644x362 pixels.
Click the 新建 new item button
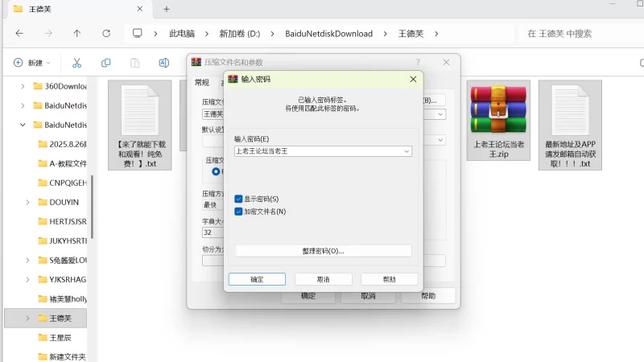pyautogui.click(x=32, y=63)
